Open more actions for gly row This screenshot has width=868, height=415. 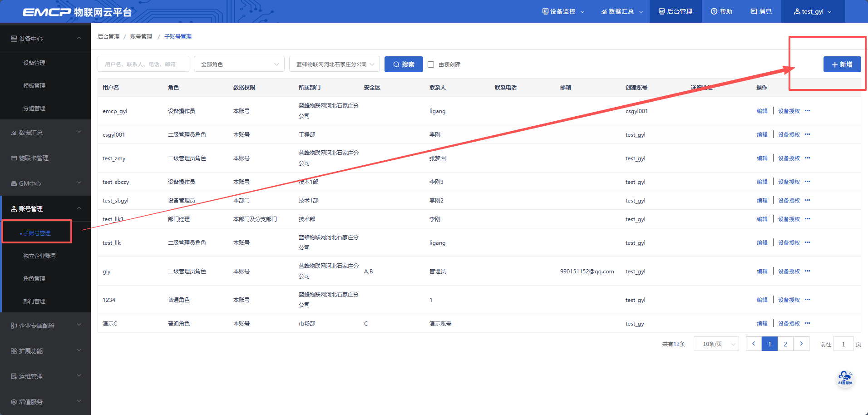(x=807, y=271)
